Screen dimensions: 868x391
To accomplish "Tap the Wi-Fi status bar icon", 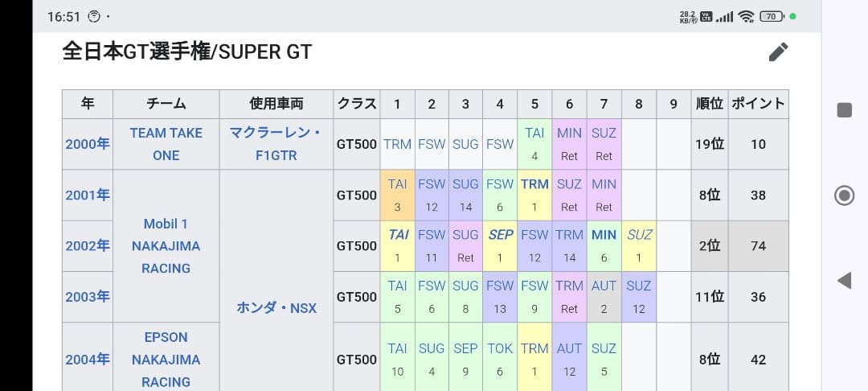I will pyautogui.click(x=746, y=16).
